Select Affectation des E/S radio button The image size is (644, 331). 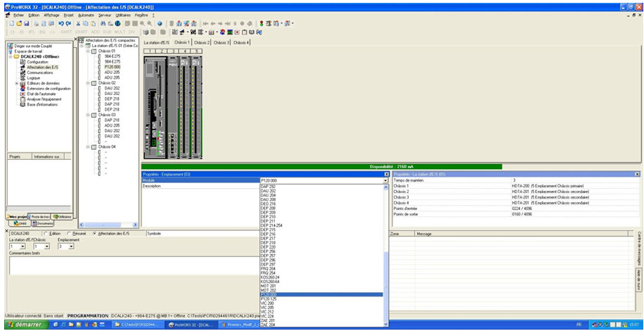(95, 233)
